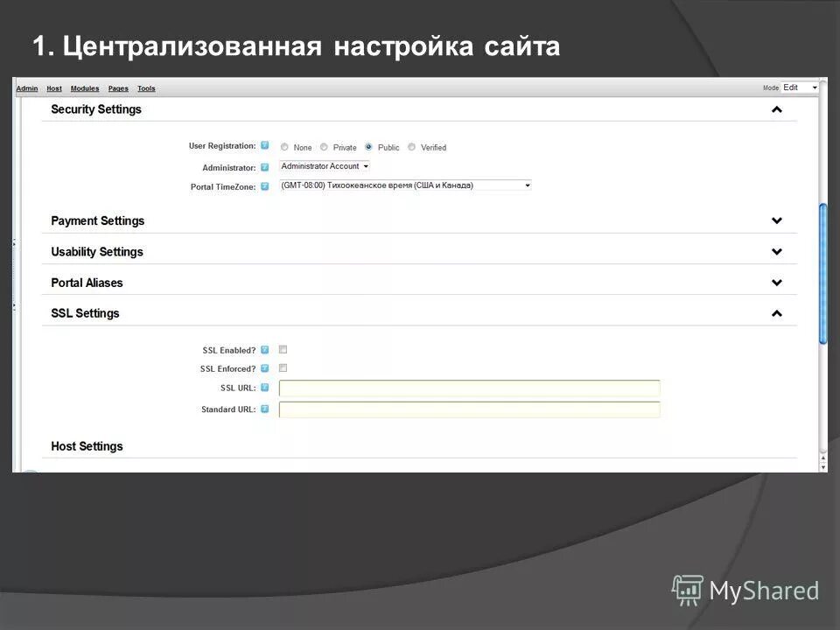840x630 pixels.
Task: Click inside the SSL URL input field
Action: click(x=469, y=387)
